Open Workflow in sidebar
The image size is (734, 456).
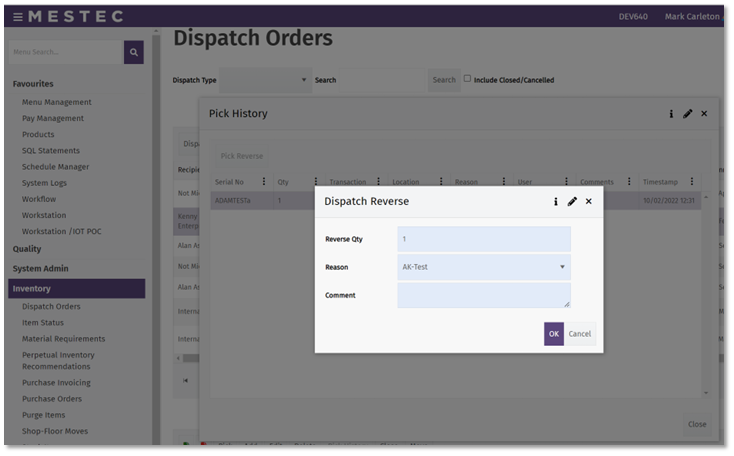coord(39,199)
